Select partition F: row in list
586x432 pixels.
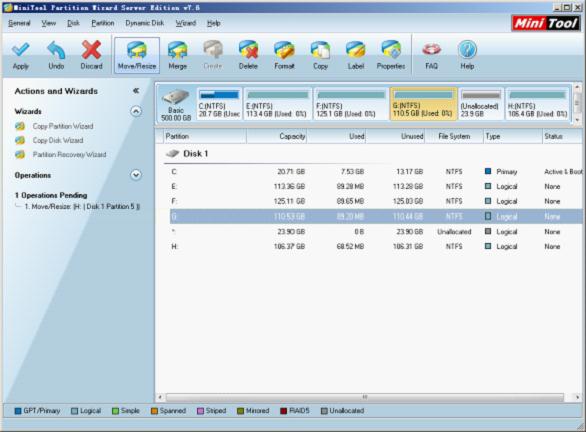[376, 201]
